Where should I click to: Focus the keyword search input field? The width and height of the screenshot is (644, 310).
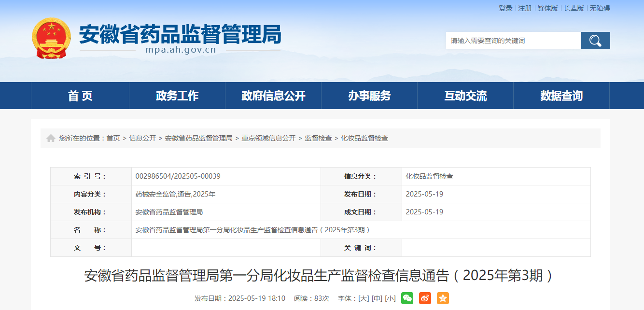click(x=514, y=41)
